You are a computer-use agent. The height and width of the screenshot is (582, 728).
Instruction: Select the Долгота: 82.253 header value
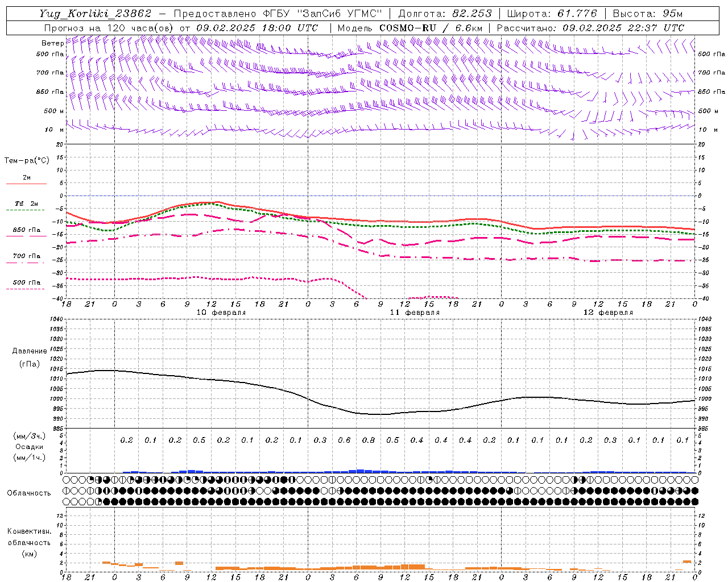click(446, 14)
